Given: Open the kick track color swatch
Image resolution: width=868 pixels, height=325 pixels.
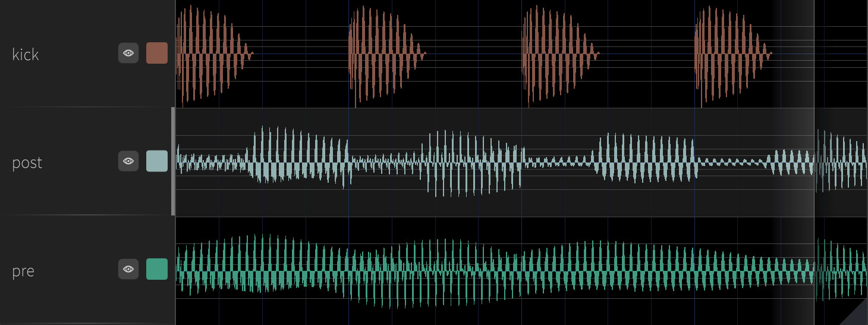Looking at the screenshot, I should coord(157,53).
